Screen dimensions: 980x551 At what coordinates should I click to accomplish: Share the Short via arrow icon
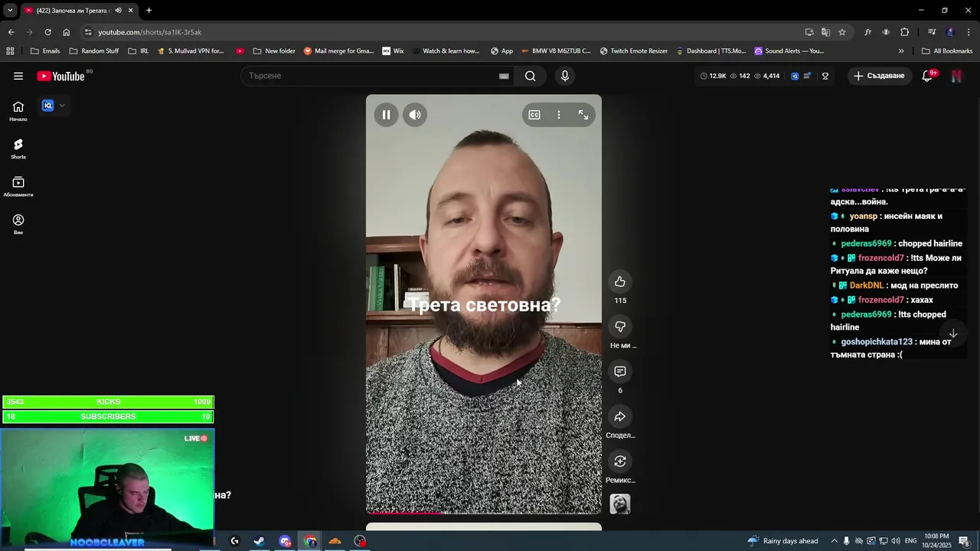tap(620, 416)
